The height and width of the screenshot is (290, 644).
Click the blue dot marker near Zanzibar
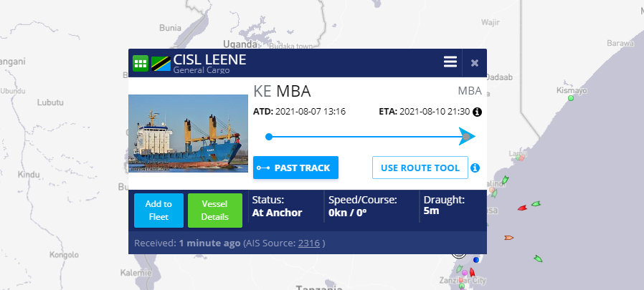point(476,260)
